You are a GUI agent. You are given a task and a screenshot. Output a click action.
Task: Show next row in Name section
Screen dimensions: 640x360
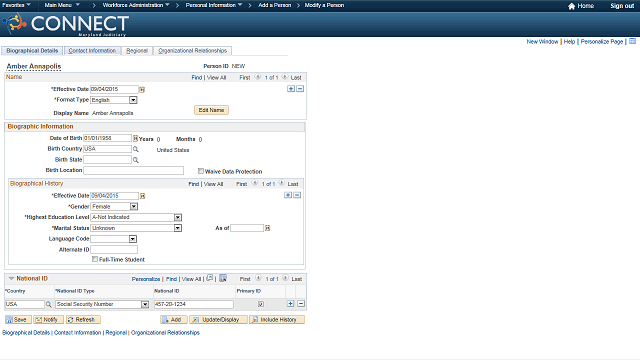(284, 77)
